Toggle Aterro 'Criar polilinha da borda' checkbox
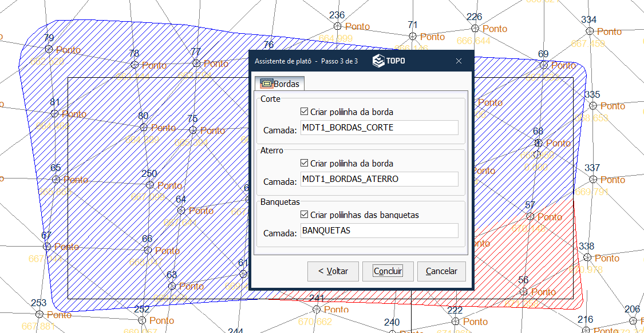 [x=304, y=163]
